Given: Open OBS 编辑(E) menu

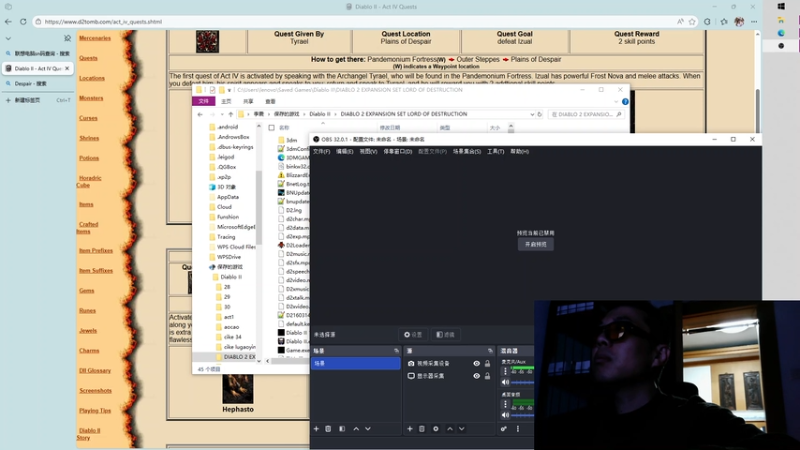Looking at the screenshot, I should click(344, 152).
